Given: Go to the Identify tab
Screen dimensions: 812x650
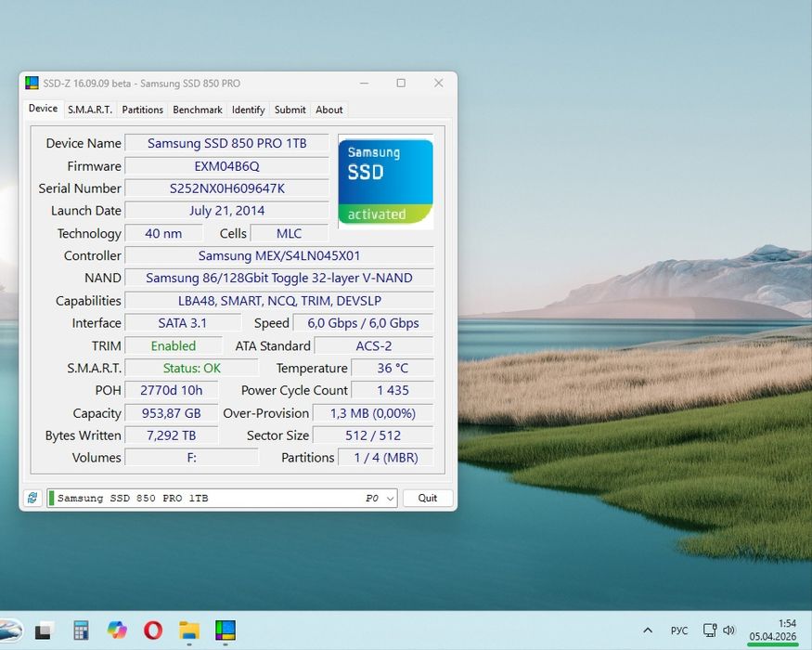Looking at the screenshot, I should point(248,110).
